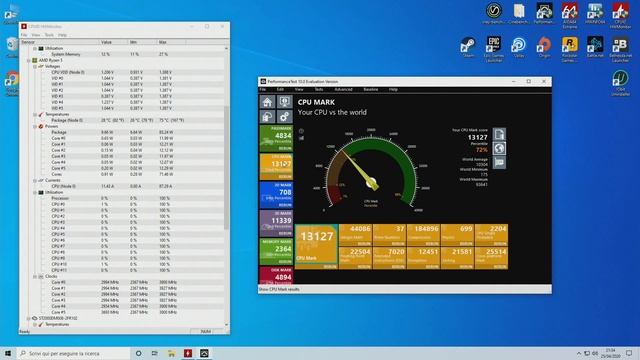Click the chart icon below the globe
Viewport: 640px width, 360px height.
point(499,162)
